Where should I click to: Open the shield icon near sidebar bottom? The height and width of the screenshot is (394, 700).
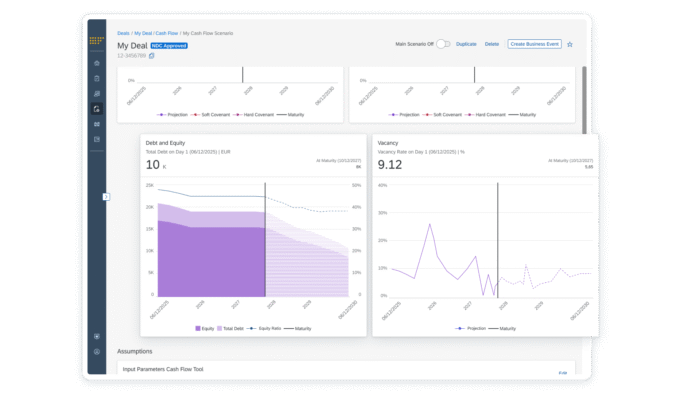[x=97, y=336]
